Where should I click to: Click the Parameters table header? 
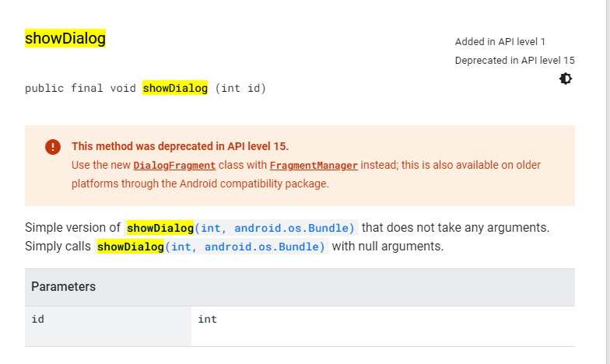tap(300, 287)
